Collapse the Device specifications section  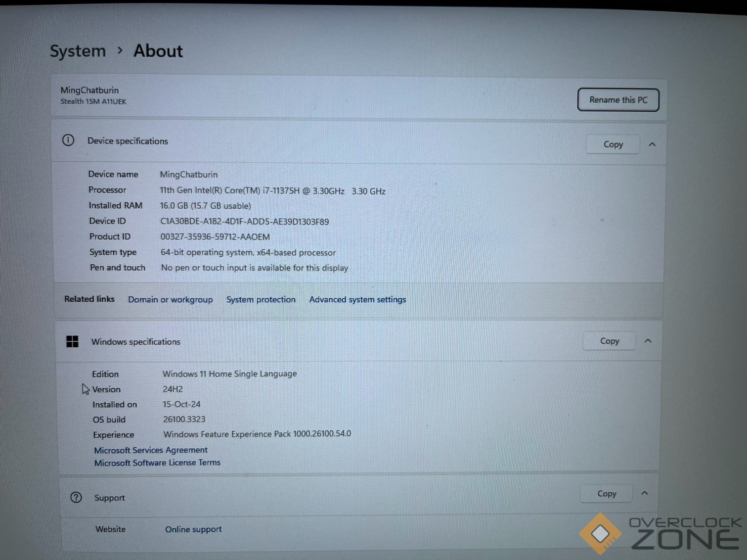click(652, 145)
